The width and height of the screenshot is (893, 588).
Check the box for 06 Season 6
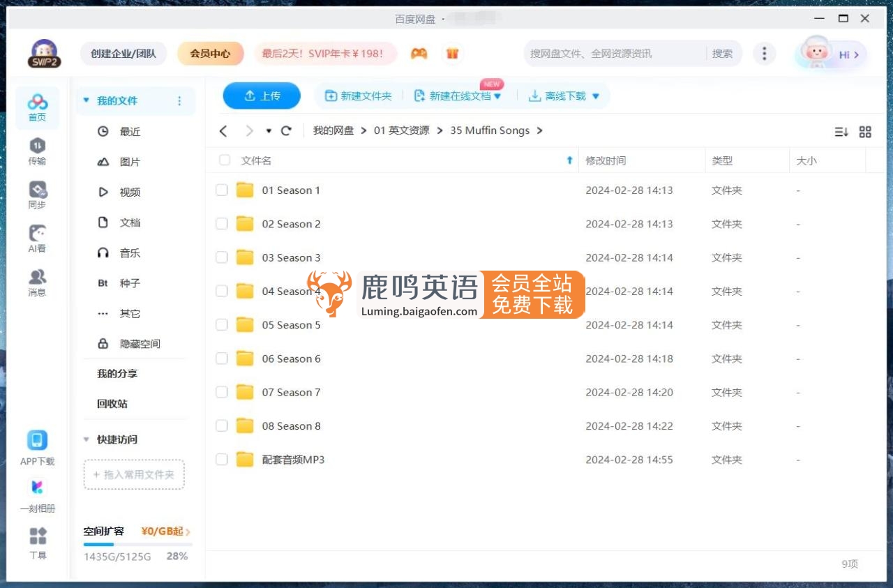click(222, 359)
